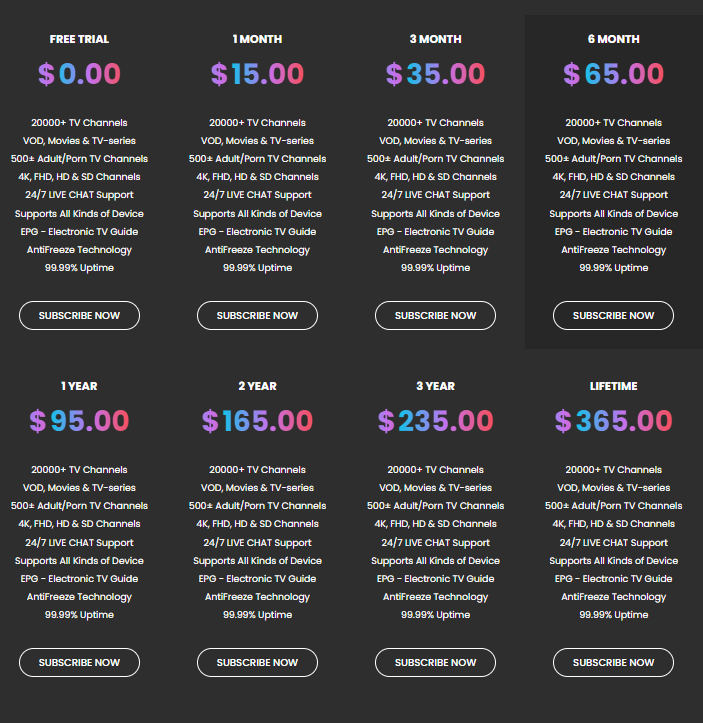Click Subscribe Now under Free Trial
The width and height of the screenshot is (703, 723).
click(x=79, y=315)
